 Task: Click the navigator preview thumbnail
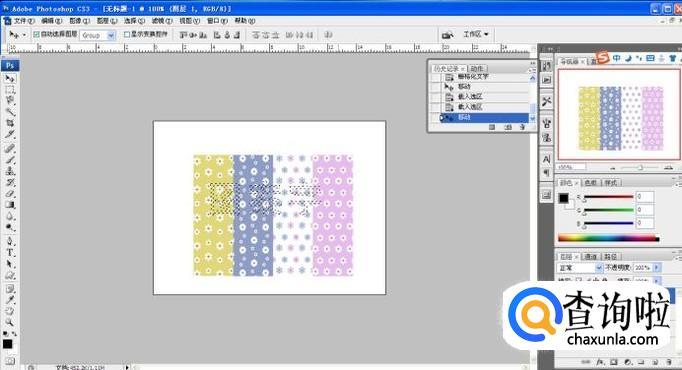619,114
